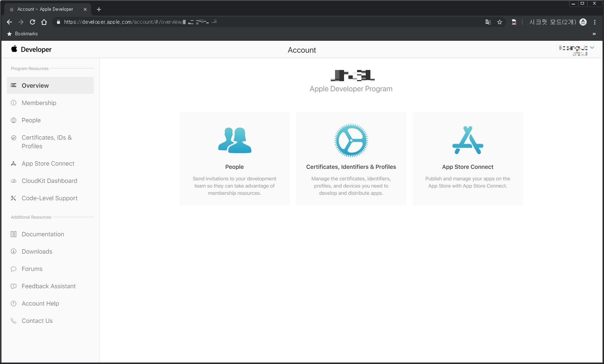Image resolution: width=604 pixels, height=364 pixels.
Task: Select the Account - Apple Developer tab
Action: (47, 9)
